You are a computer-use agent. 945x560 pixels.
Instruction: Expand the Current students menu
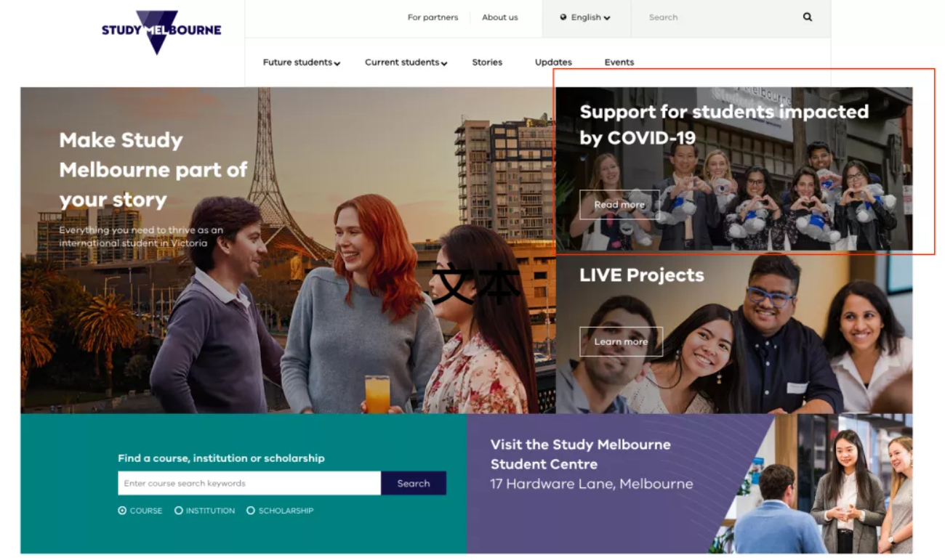(406, 62)
